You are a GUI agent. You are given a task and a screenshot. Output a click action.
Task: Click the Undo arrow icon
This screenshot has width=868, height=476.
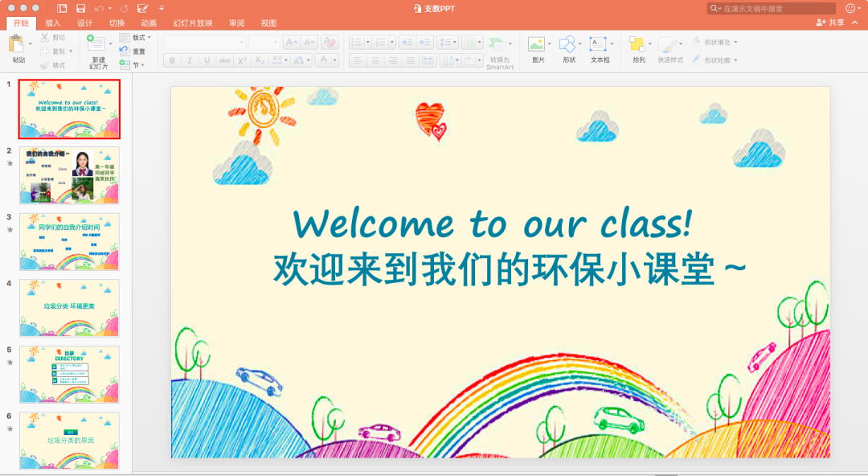click(99, 8)
